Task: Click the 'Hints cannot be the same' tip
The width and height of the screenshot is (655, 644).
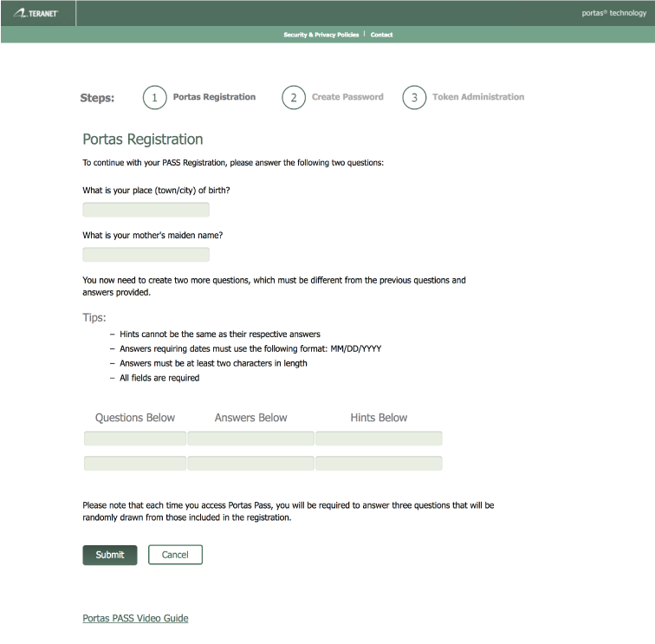Action: point(220,335)
